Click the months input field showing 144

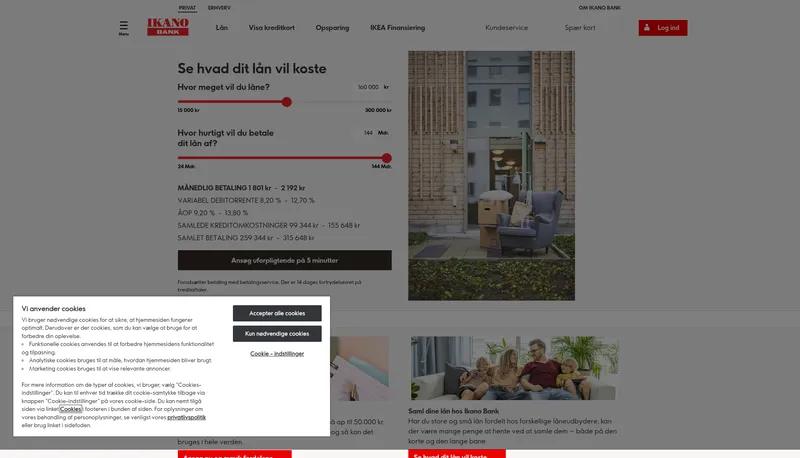pyautogui.click(x=368, y=133)
